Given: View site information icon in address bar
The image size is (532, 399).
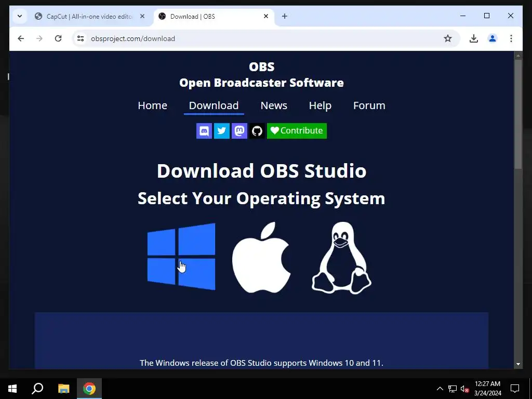Looking at the screenshot, I should (81, 38).
